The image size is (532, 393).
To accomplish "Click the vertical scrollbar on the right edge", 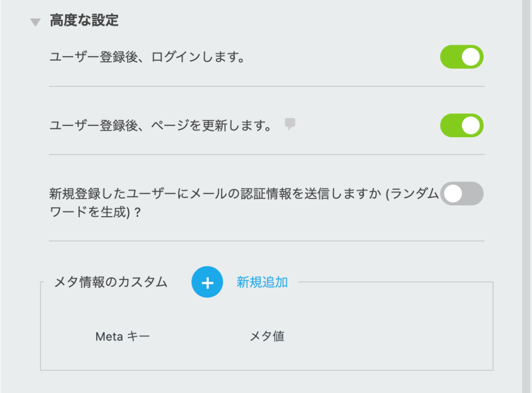I will click(526, 197).
